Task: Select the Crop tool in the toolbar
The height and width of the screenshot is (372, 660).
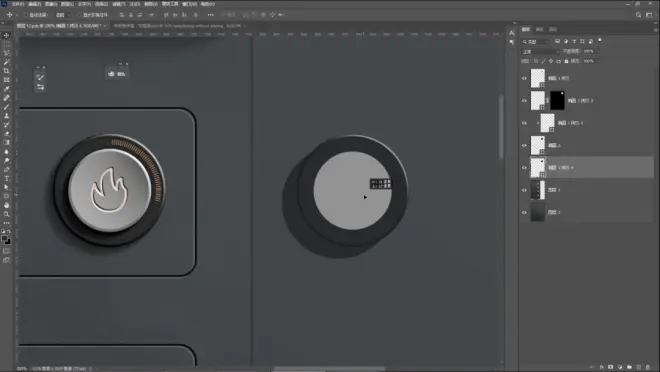Action: [x=6, y=71]
